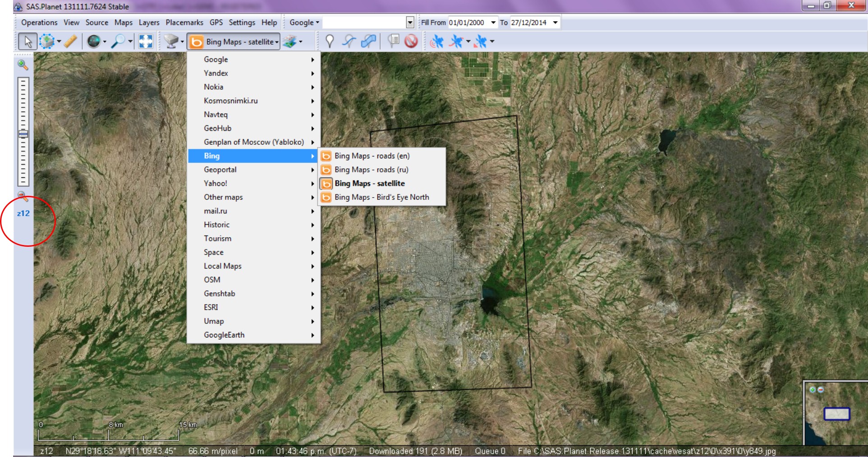The width and height of the screenshot is (868, 457).
Task: Open the To date picker arrow
Action: click(x=556, y=23)
